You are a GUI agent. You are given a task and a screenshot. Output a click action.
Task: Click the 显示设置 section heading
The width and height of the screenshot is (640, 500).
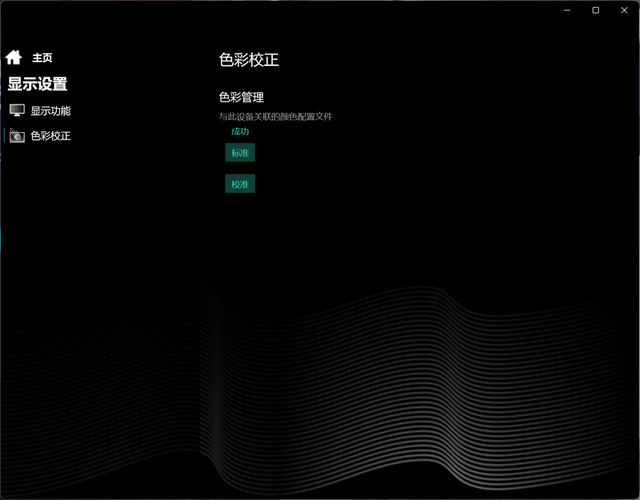(x=37, y=84)
